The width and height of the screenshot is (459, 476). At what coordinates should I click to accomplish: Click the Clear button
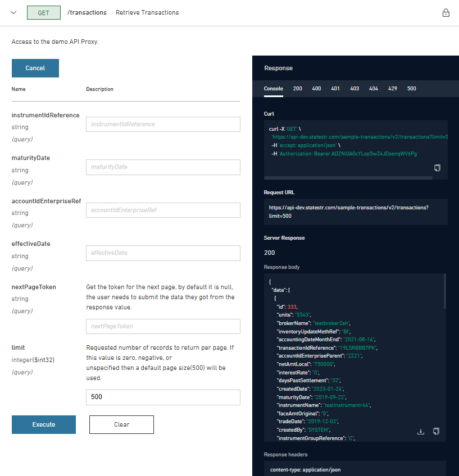(121, 424)
